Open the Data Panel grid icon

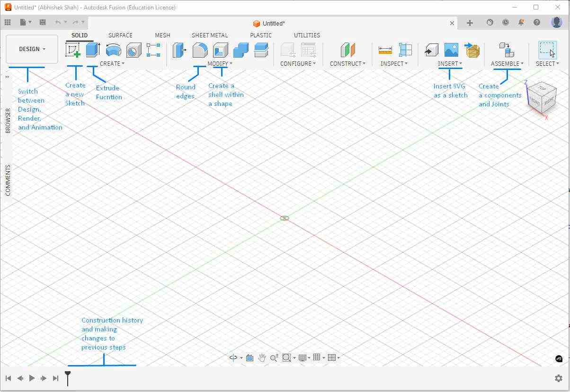(x=8, y=22)
